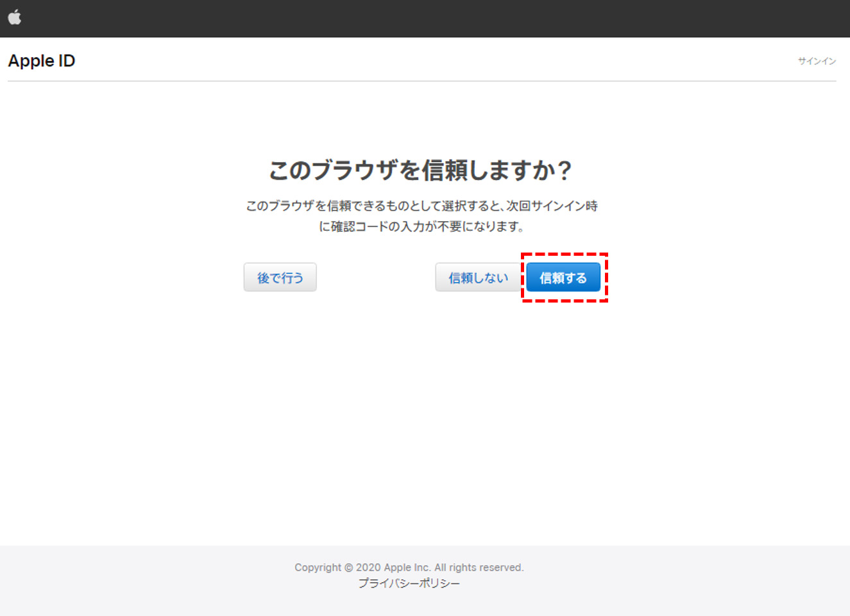Click the Apple logo in top bar

(15, 17)
